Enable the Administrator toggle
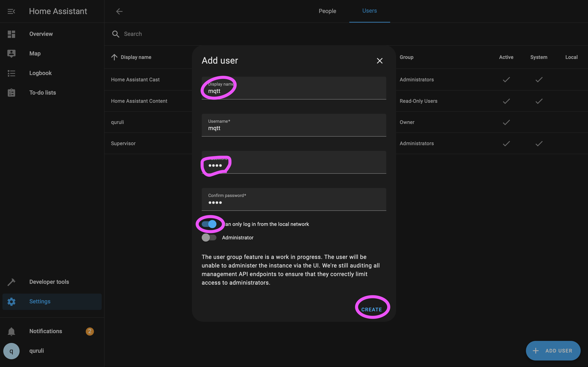The height and width of the screenshot is (367, 588). pyautogui.click(x=209, y=238)
